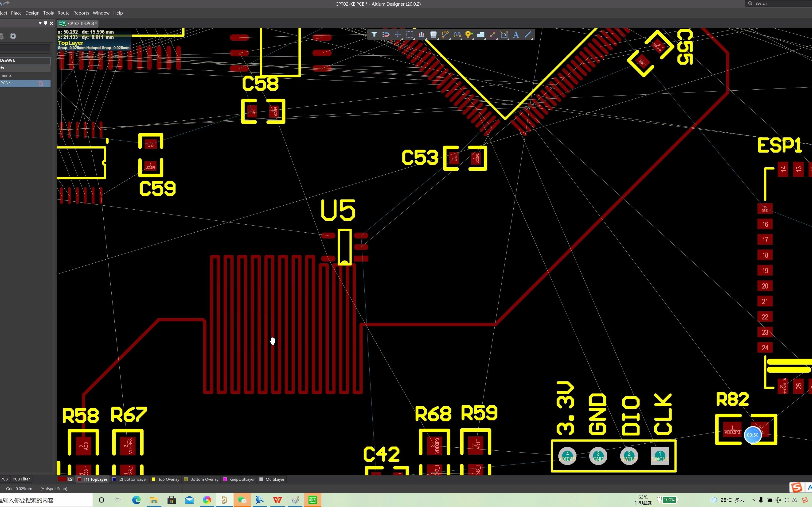Click the interactive length tuning tool
This screenshot has height=507, width=812.
[x=457, y=34]
